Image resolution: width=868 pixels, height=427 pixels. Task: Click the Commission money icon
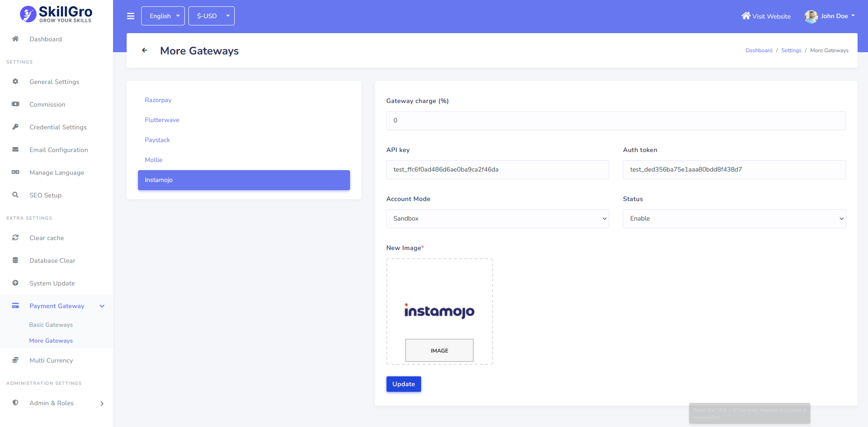click(15, 104)
